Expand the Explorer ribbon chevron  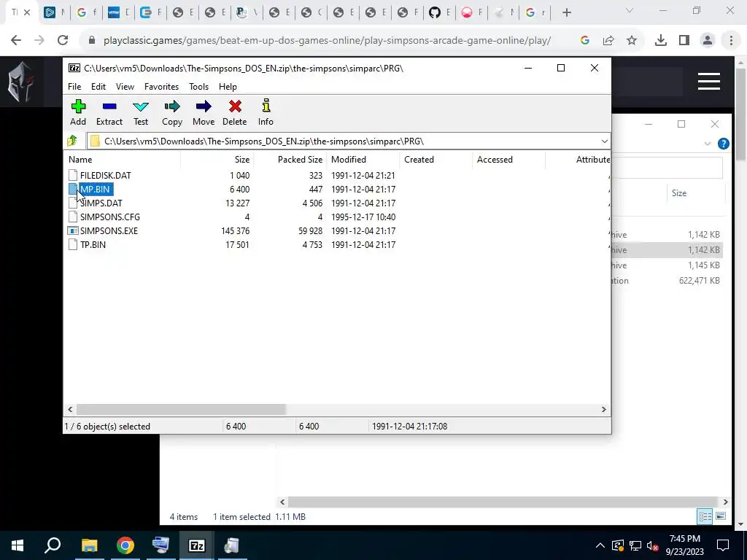(x=708, y=144)
